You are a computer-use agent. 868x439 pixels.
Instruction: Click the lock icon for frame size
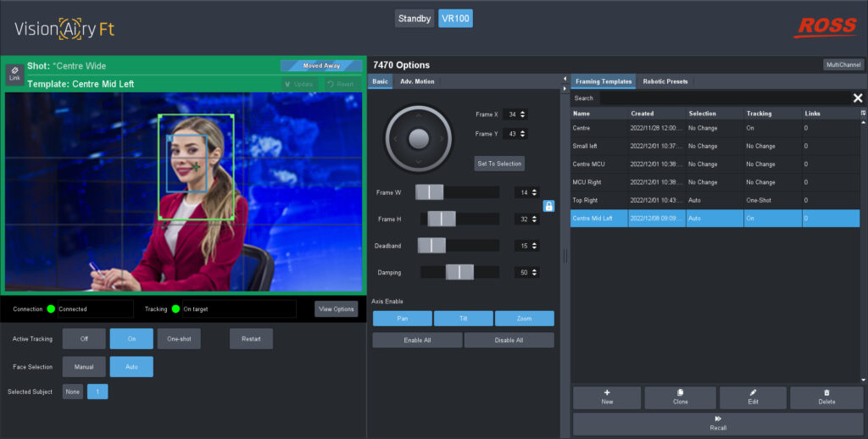pos(548,206)
